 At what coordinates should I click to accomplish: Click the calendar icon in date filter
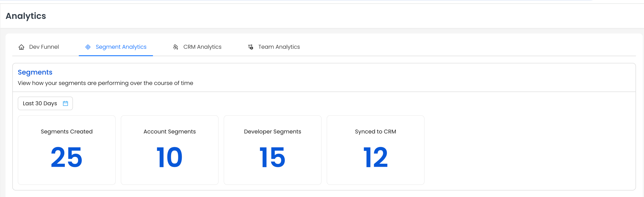[65, 104]
